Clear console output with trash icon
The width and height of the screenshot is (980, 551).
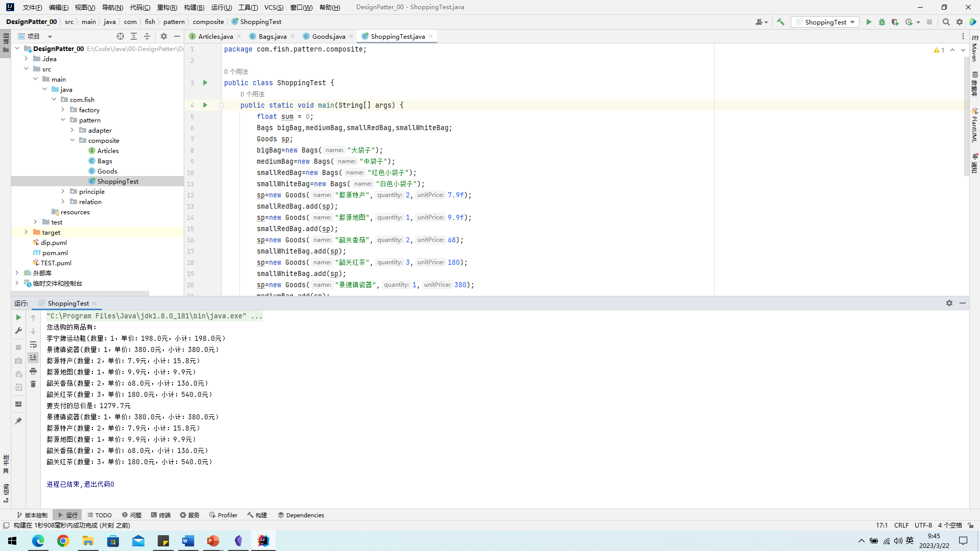coord(33,384)
